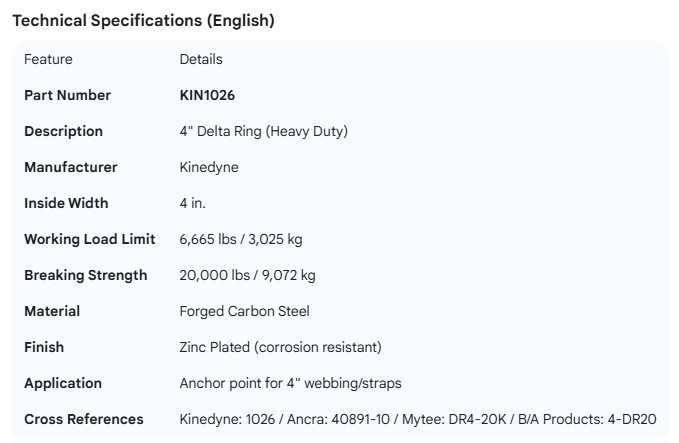
Task: Select the Finish row label
Action: click(x=44, y=347)
